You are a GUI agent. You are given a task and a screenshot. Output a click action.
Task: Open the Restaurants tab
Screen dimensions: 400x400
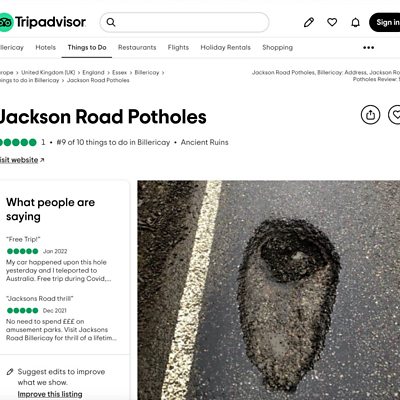pyautogui.click(x=137, y=47)
